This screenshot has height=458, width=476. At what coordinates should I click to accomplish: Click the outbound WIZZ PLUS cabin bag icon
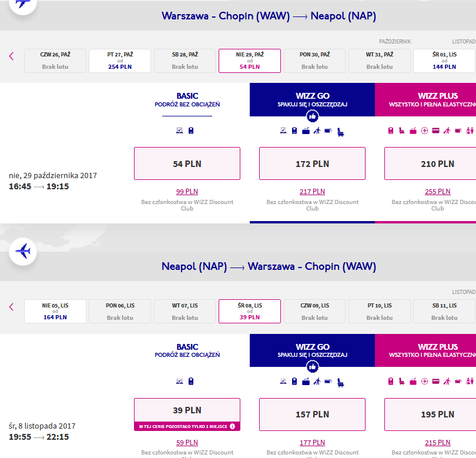click(x=391, y=131)
